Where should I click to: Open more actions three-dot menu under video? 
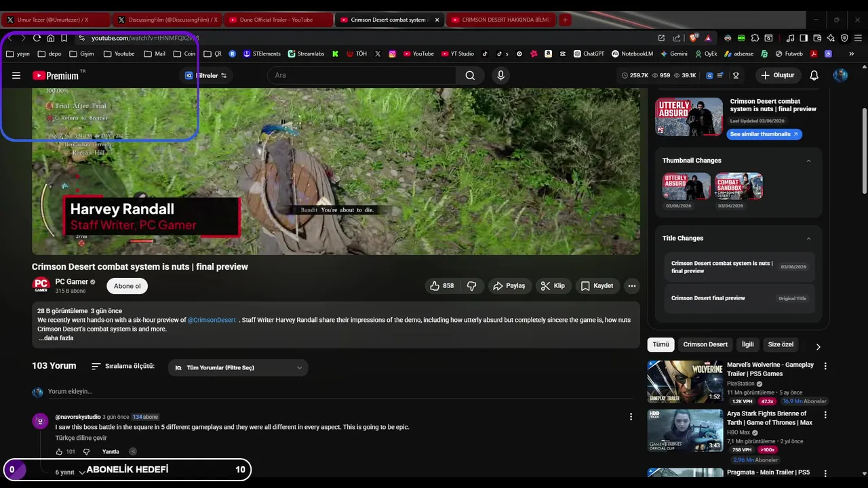(x=632, y=286)
